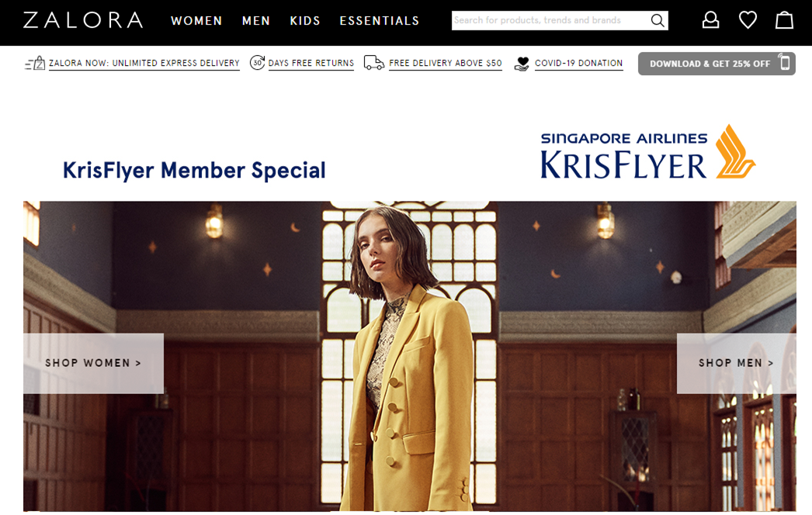Open Free Delivery Above $50 link
812x515 pixels.
pyautogui.click(x=446, y=63)
